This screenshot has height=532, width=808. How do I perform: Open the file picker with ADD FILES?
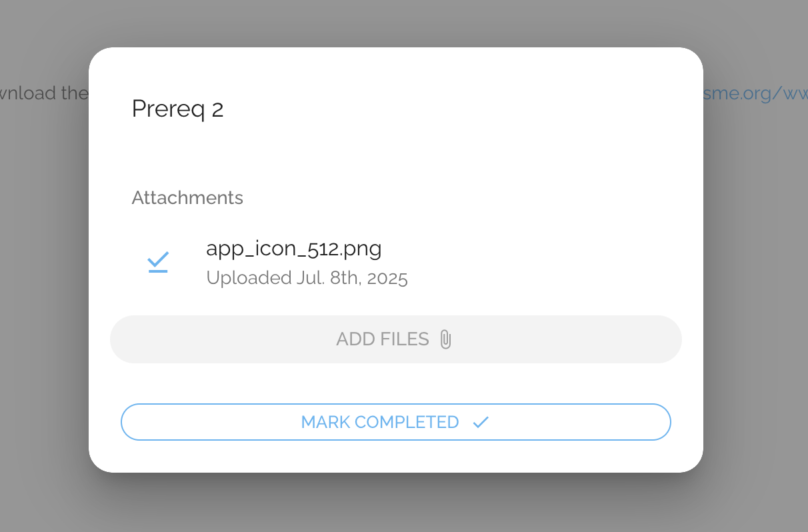pos(396,339)
